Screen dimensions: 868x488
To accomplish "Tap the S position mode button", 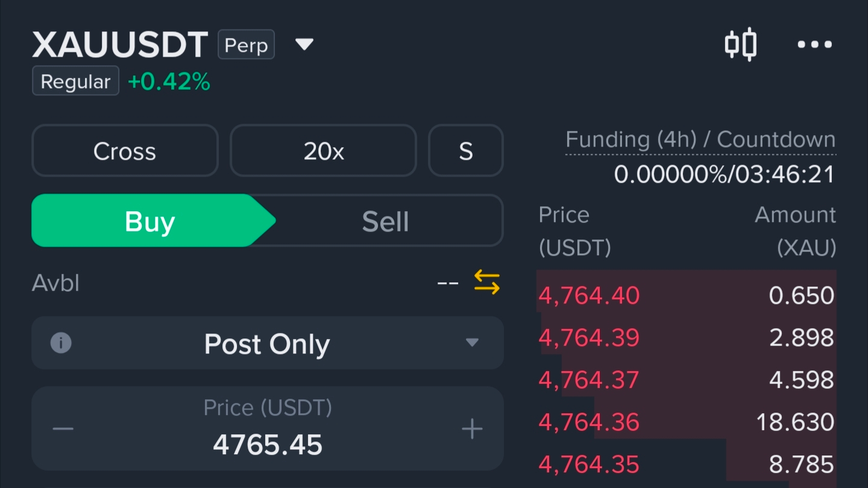I will click(x=465, y=151).
